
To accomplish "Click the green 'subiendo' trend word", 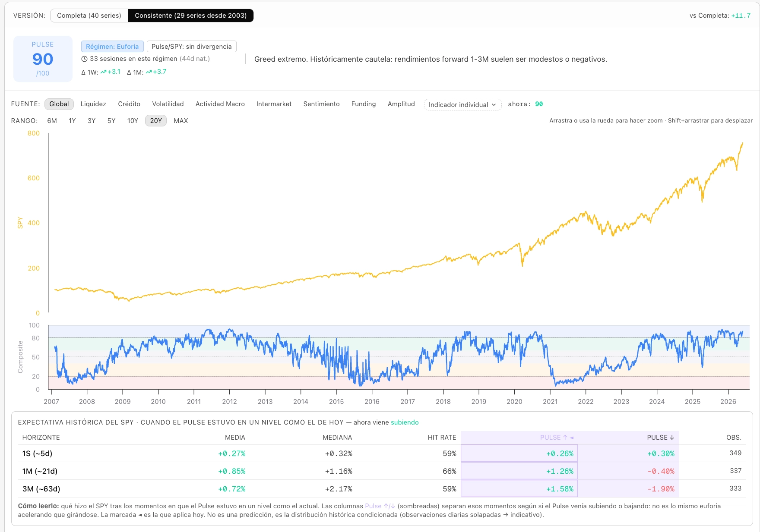I will click(x=405, y=422).
